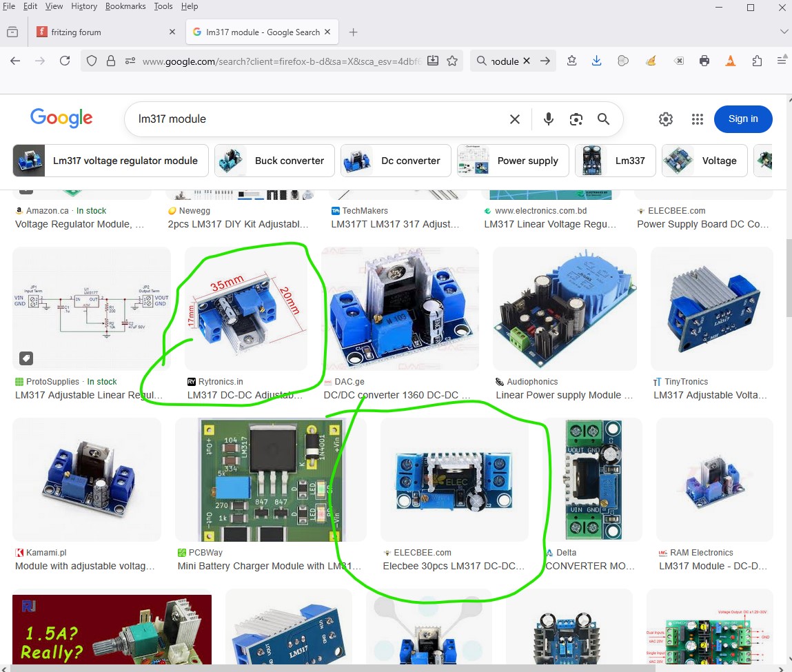Open Google quick settings gear
The image size is (792, 672).
(x=665, y=119)
